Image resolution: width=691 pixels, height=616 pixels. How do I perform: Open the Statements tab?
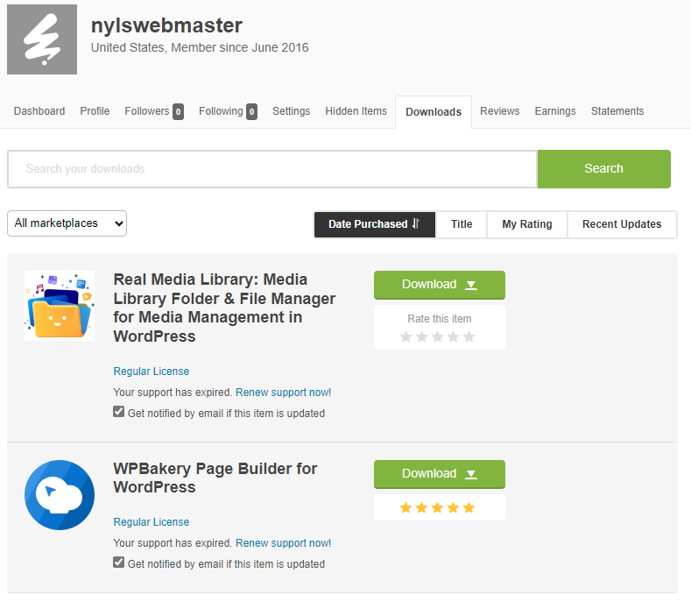click(x=617, y=111)
